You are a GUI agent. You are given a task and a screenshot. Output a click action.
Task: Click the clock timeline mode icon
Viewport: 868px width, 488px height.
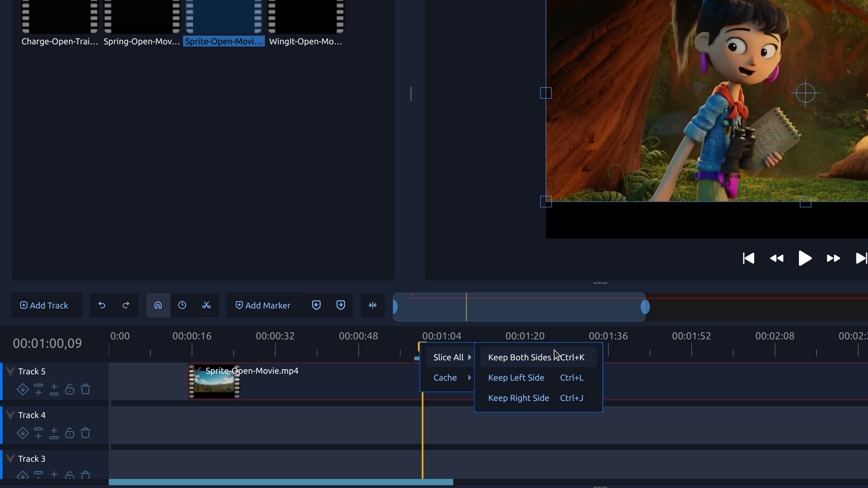click(182, 305)
